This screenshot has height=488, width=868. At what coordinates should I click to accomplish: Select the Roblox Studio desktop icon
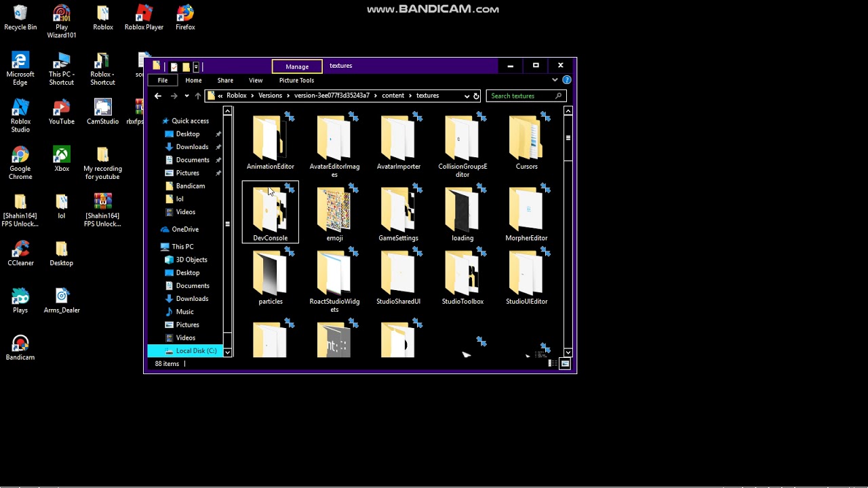click(20, 116)
